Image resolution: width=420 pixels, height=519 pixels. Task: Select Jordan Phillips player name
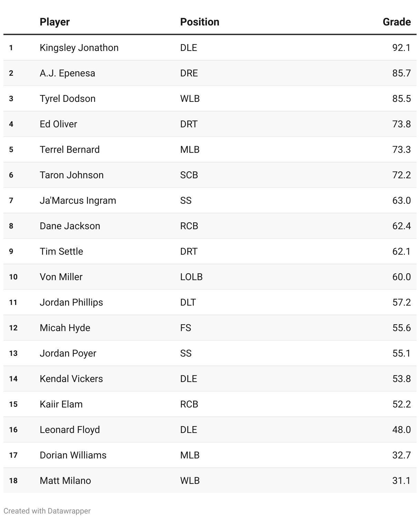(x=71, y=303)
